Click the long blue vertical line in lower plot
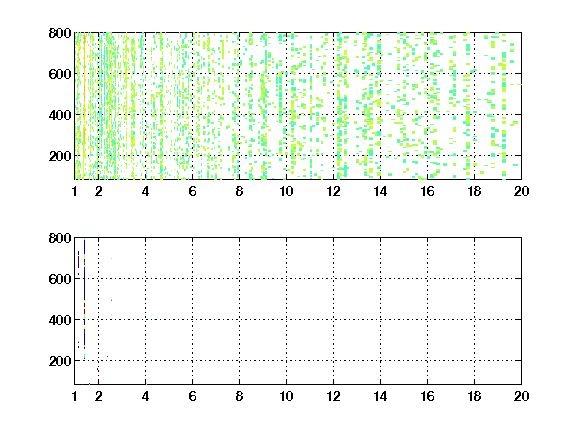Screen dimensions: 576x432 (x=84, y=294)
